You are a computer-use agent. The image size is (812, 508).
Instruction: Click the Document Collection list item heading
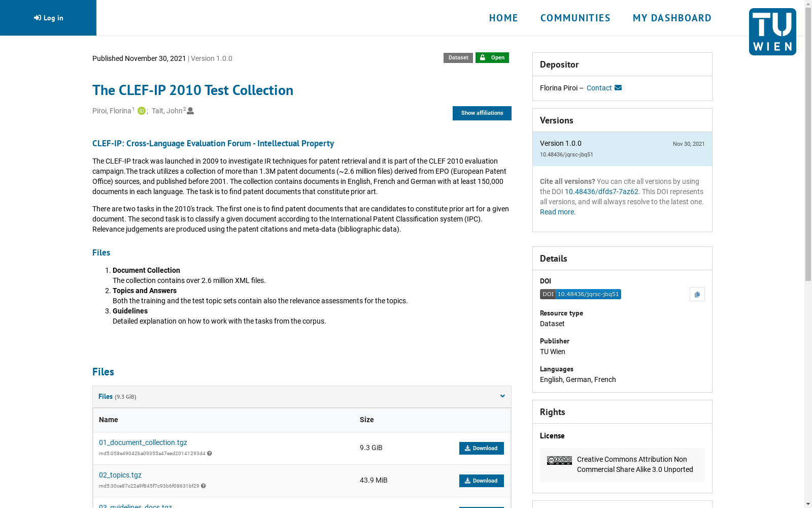coord(146,270)
